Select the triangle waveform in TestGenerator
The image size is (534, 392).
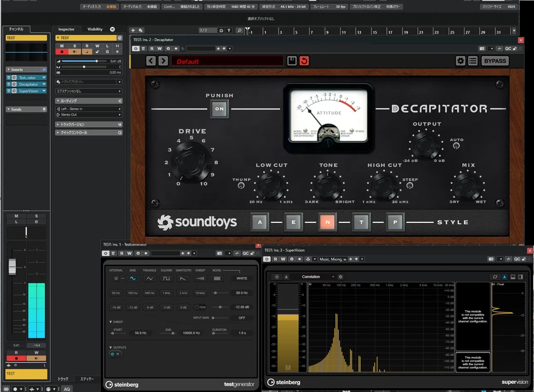point(149,278)
